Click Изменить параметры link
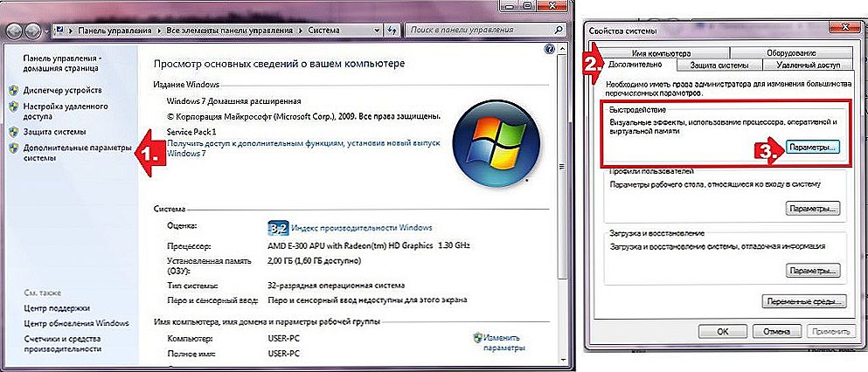Image resolution: width=868 pixels, height=372 pixels. (503, 342)
